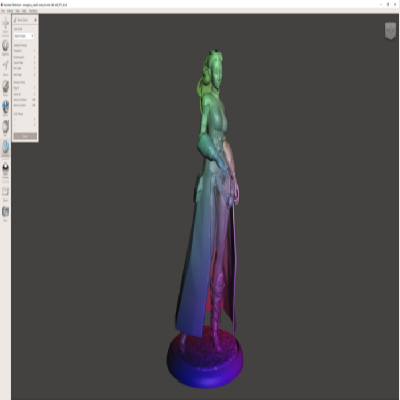Open the View menu
The width and height of the screenshot is (400, 400).
coord(18,11)
